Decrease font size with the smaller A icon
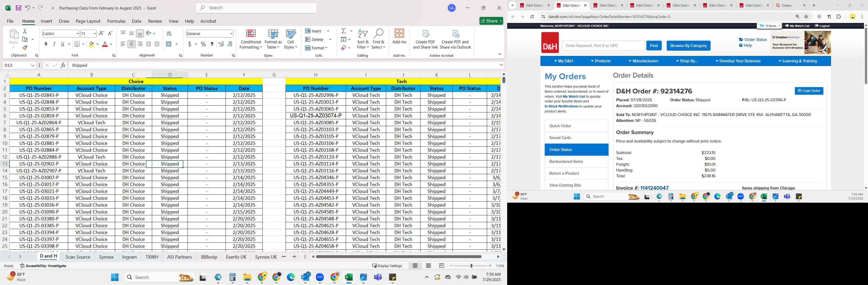The image size is (868, 285). 110,33
